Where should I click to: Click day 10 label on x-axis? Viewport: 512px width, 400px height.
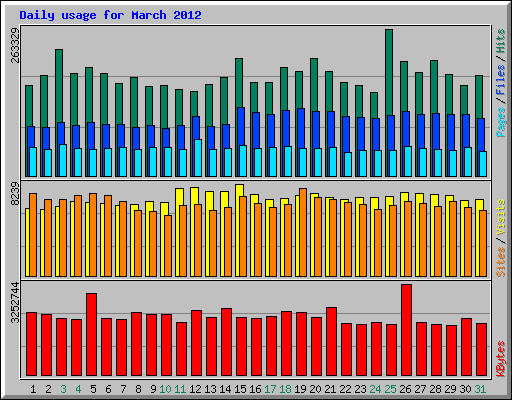[x=165, y=389]
